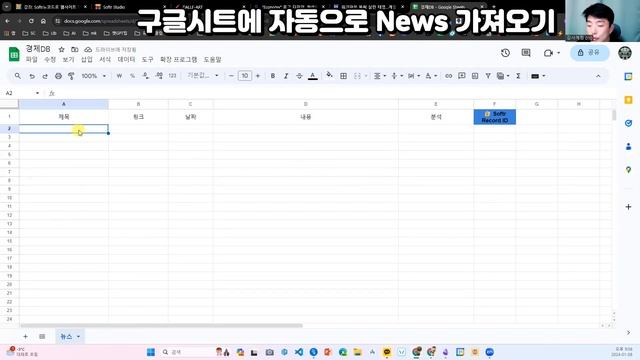Viewport: 640px width, 360px height.
Task: Open Google Keep side panel icon
Action: (x=628, y=100)
